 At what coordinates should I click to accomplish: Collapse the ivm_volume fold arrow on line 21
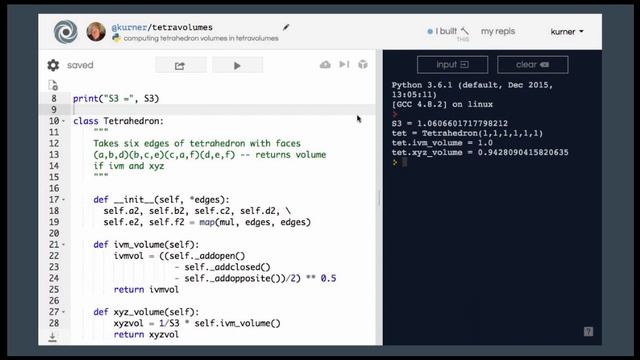(63, 245)
